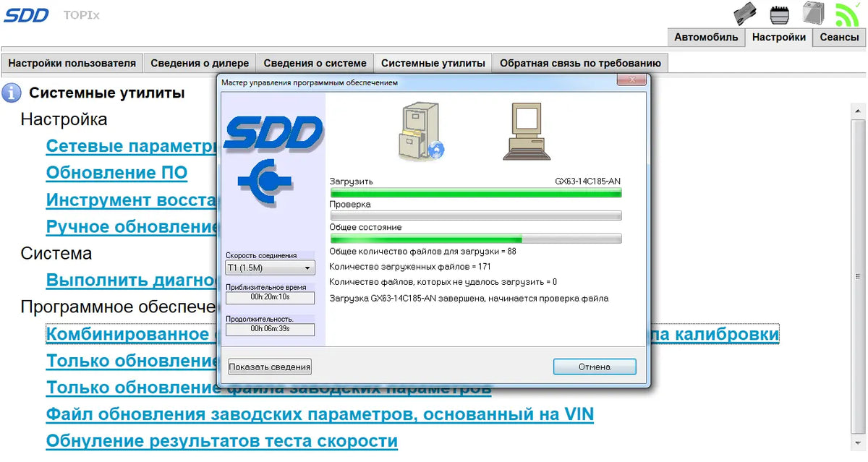Open the Обновление ПО link
The image size is (868, 462).
(116, 174)
